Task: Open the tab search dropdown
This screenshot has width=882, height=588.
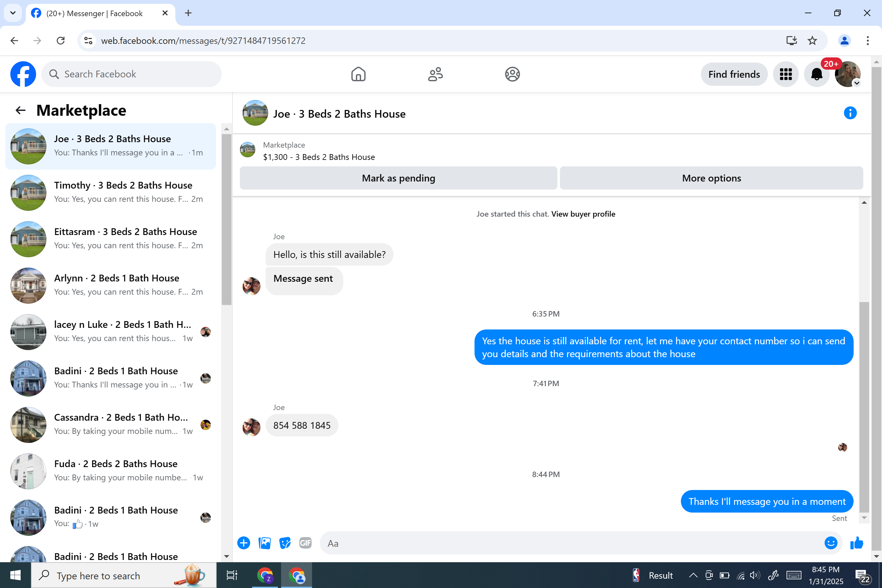Action: (13, 13)
